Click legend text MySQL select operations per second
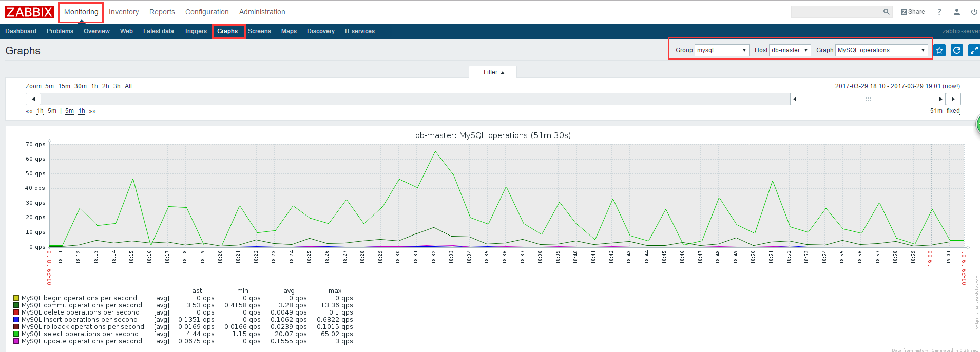Viewport: 980px width, 352px height. (x=80, y=334)
